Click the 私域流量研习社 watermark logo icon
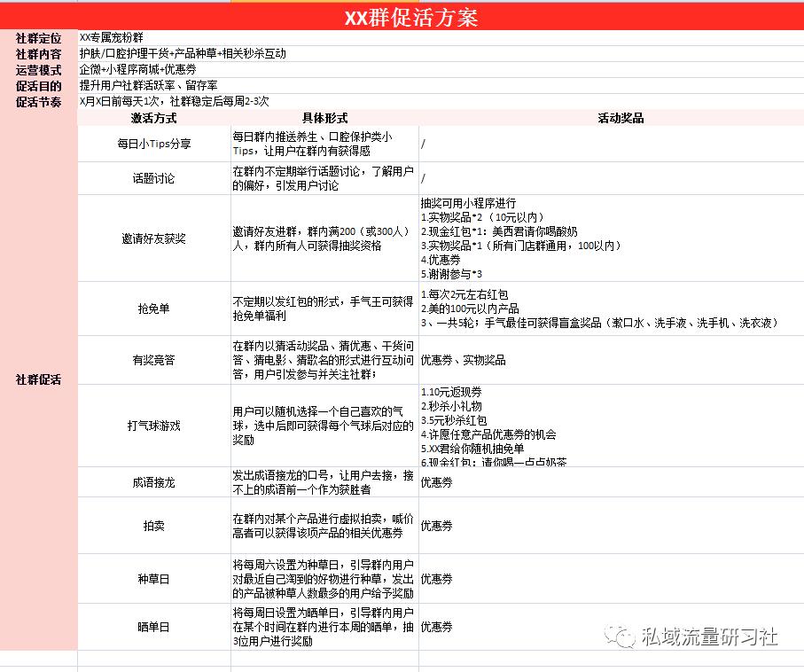The width and height of the screenshot is (804, 672). coord(621,634)
